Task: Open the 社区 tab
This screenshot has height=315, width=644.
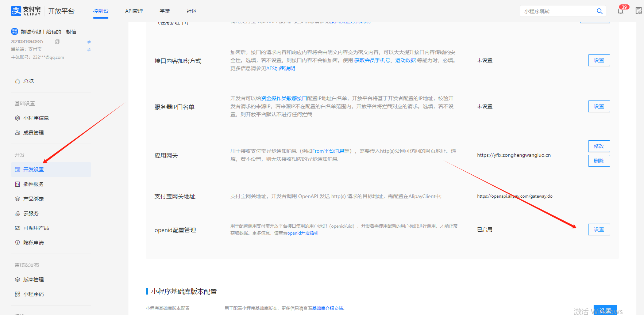Action: pos(192,11)
